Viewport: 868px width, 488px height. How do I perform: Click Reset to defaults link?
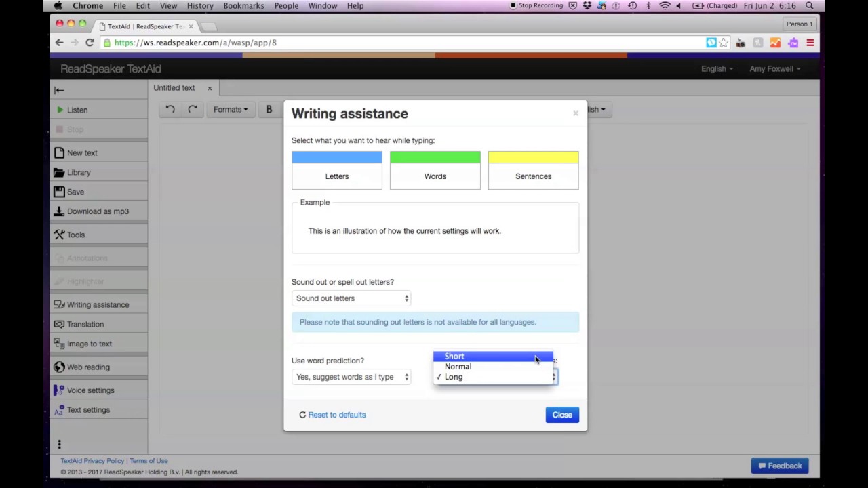(336, 415)
